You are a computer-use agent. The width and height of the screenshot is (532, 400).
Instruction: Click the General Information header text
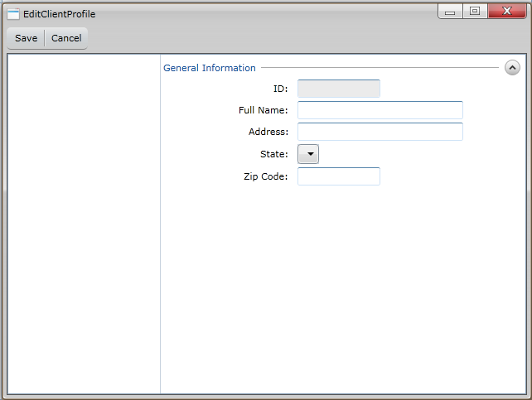210,68
